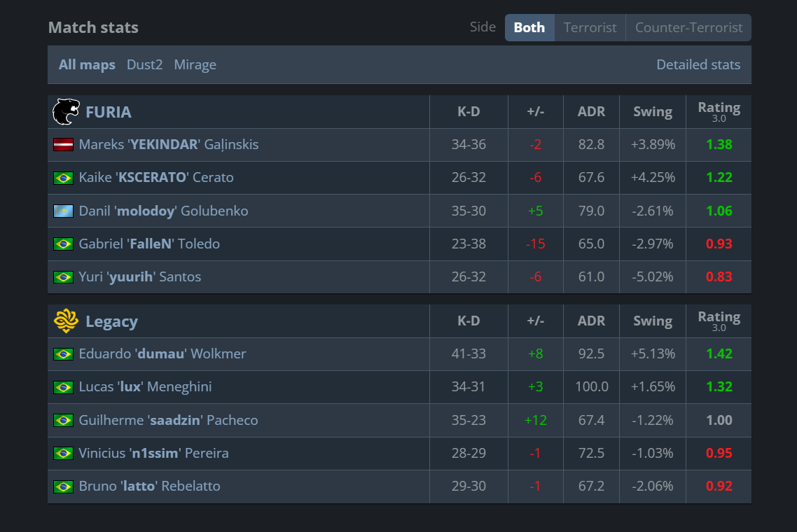Image resolution: width=797 pixels, height=532 pixels.
Task: Click the FURIA team name link
Action: tap(109, 112)
